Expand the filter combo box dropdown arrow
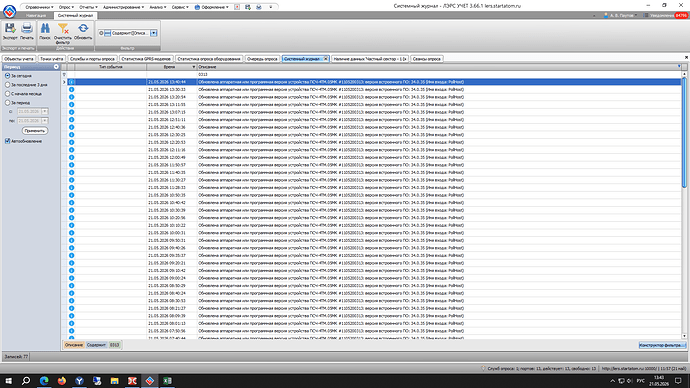The height and width of the screenshot is (388, 690). (x=154, y=33)
